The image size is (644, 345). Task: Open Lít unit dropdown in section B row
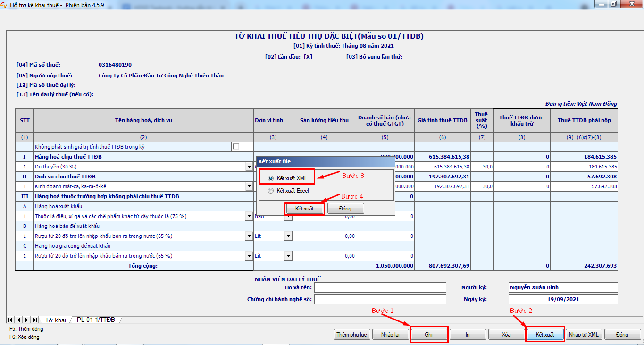click(288, 236)
